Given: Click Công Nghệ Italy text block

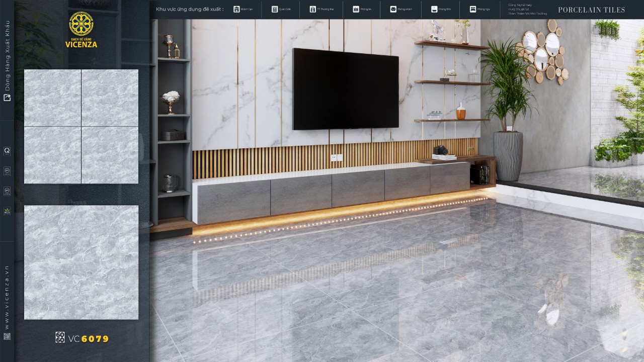Looking at the screenshot, I should point(527,9).
